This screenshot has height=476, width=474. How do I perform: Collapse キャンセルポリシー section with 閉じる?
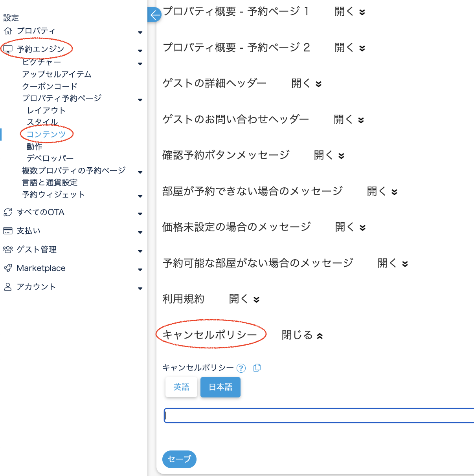[302, 335]
